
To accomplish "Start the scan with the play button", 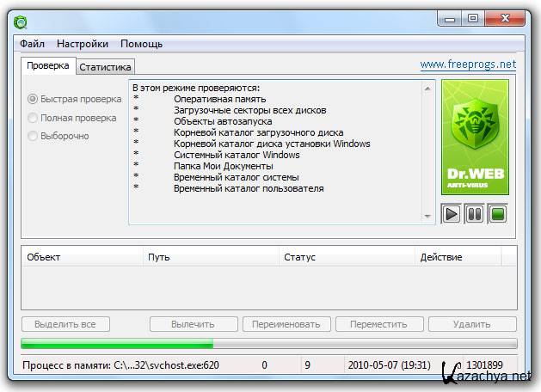I will [452, 213].
